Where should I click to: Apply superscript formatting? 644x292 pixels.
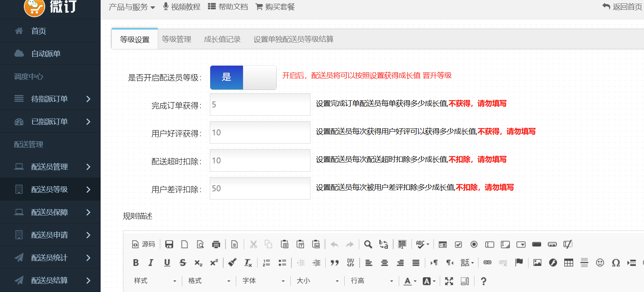(x=214, y=263)
